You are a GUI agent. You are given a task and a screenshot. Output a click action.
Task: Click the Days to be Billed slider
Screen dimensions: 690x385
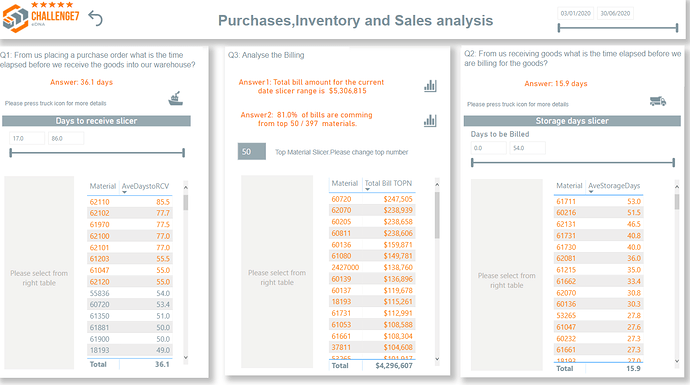point(573,162)
